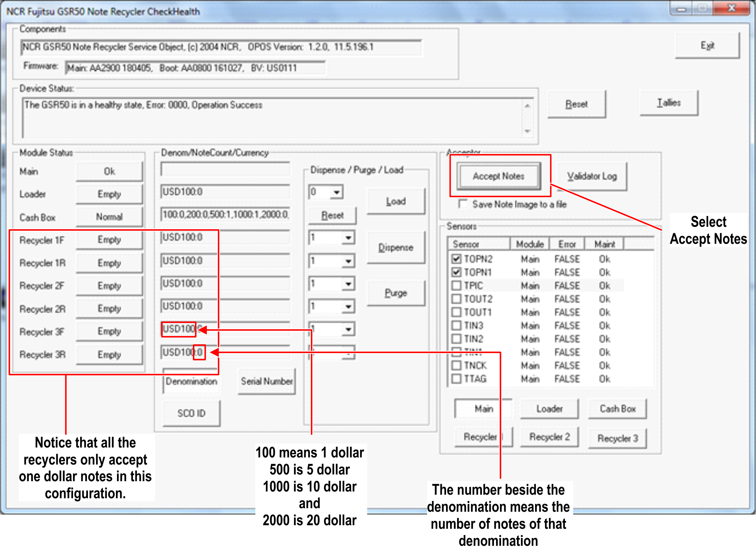Viewport: 756px width, 549px height.
Task: Open the Loader note count dropdown showing 0
Action: [x=337, y=192]
